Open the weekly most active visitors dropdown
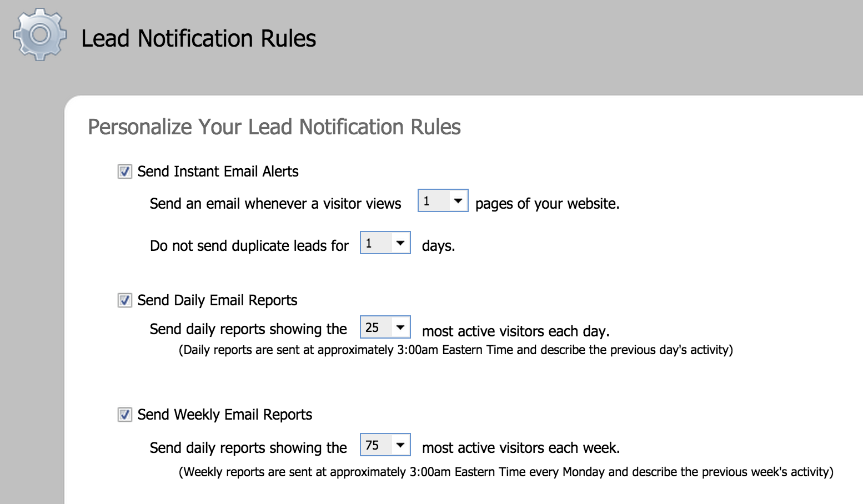Screen dimensions: 863x504 click(385, 445)
